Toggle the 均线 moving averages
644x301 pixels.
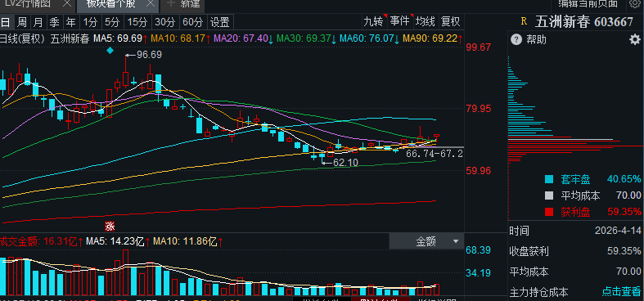pyautogui.click(x=425, y=21)
